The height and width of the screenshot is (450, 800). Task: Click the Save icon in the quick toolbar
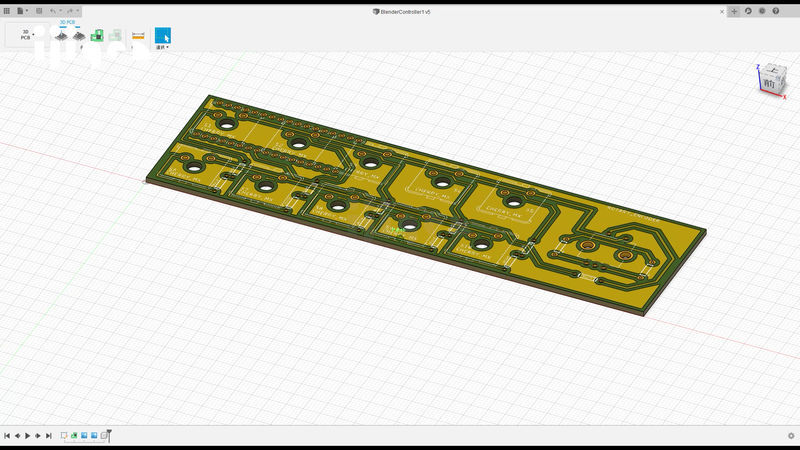point(39,11)
